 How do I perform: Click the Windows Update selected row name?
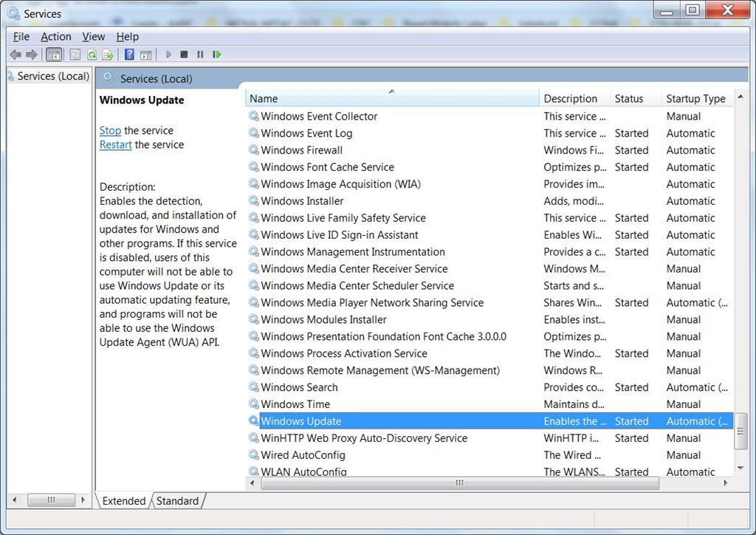tap(301, 421)
